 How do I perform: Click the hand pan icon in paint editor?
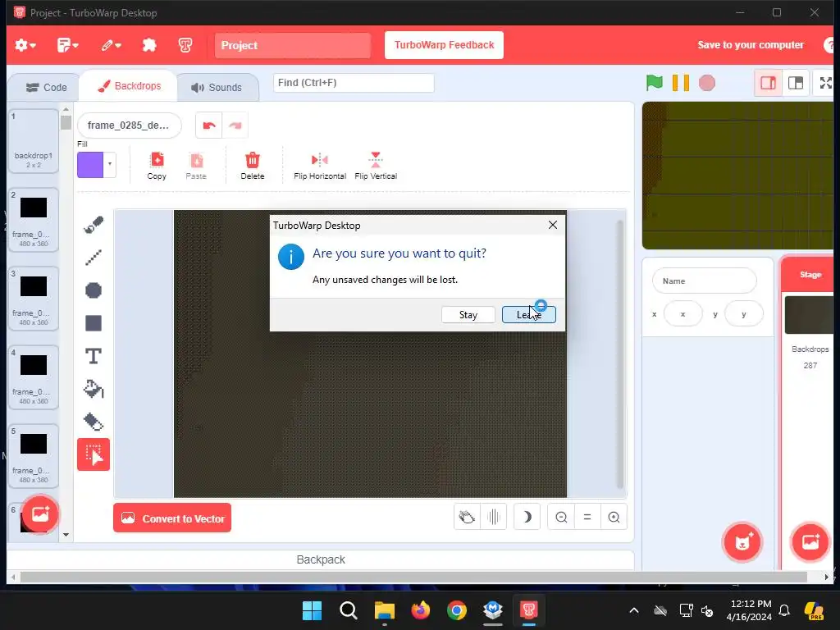[x=467, y=517]
